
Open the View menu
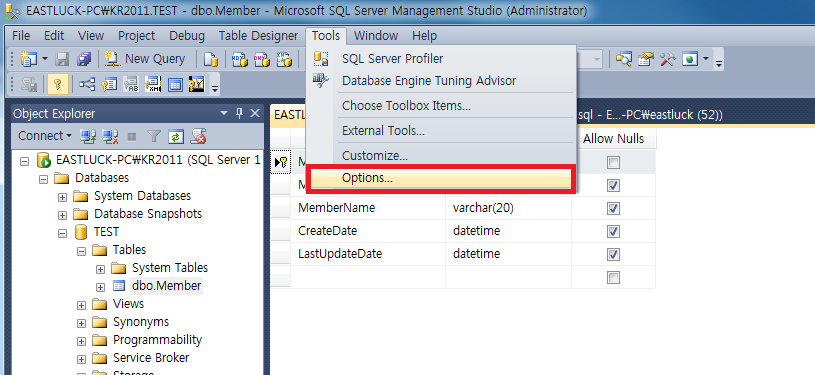(x=91, y=36)
